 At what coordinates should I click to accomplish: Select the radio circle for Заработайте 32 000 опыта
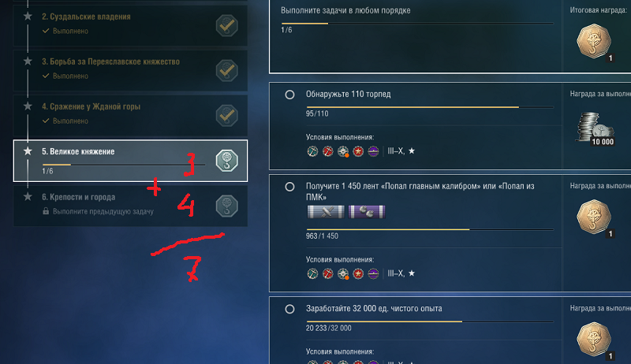coord(289,309)
